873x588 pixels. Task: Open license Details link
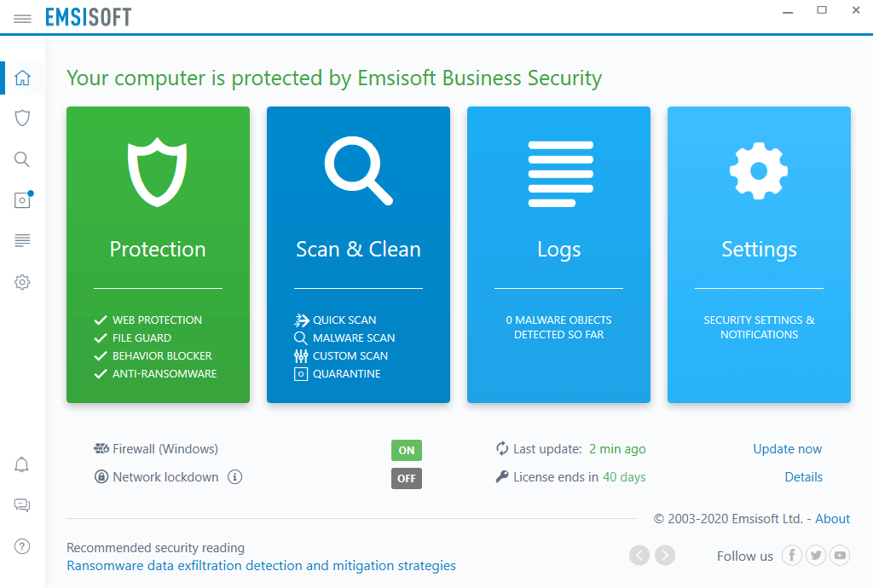804,477
